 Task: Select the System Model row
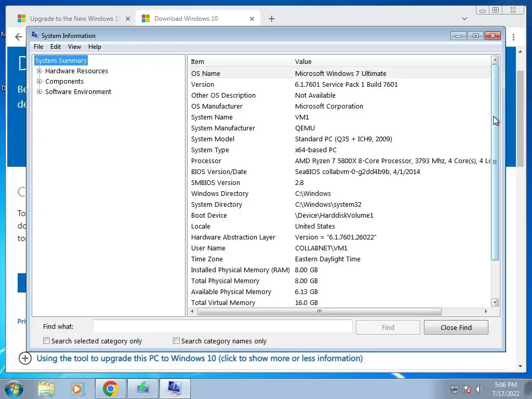(x=339, y=139)
